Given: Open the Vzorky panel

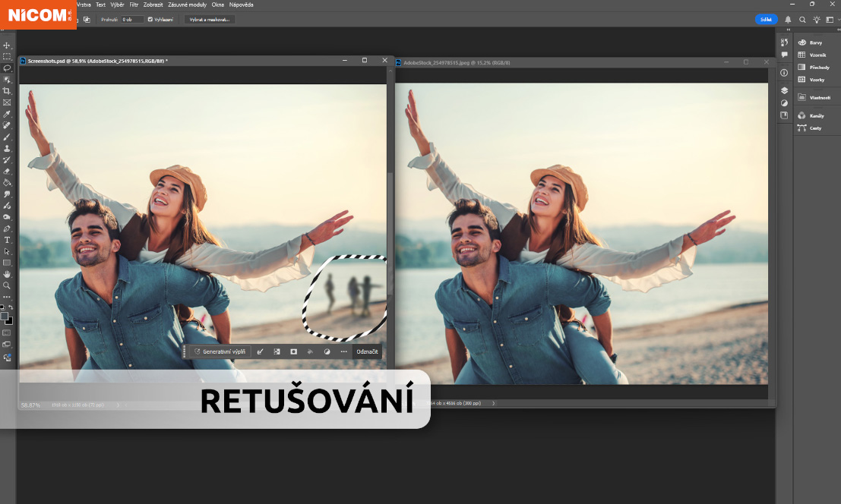Looking at the screenshot, I should 811,79.
